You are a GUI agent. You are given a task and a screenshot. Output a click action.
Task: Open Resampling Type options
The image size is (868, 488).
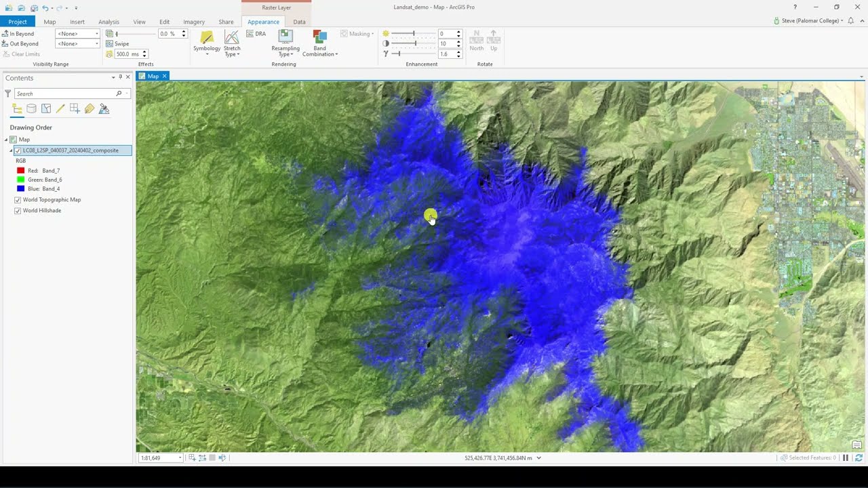[285, 43]
